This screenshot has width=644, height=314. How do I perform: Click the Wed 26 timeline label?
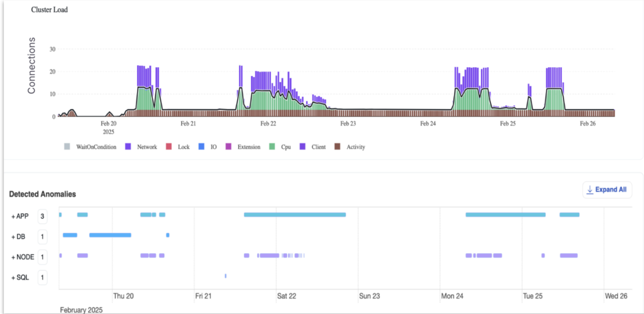pyautogui.click(x=616, y=296)
